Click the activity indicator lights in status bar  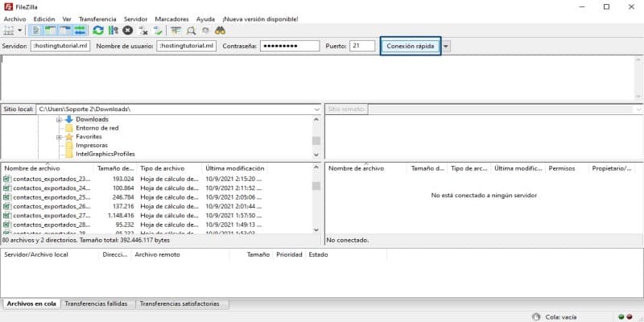coord(625,317)
